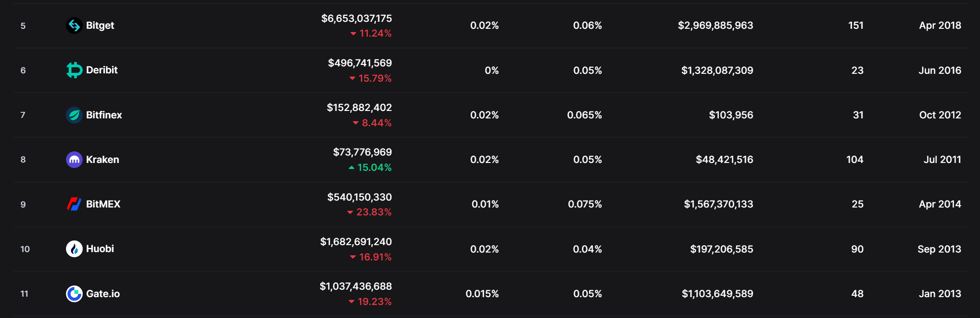Click the Kraken purple logo icon
The width and height of the screenshot is (980, 318).
(x=74, y=160)
